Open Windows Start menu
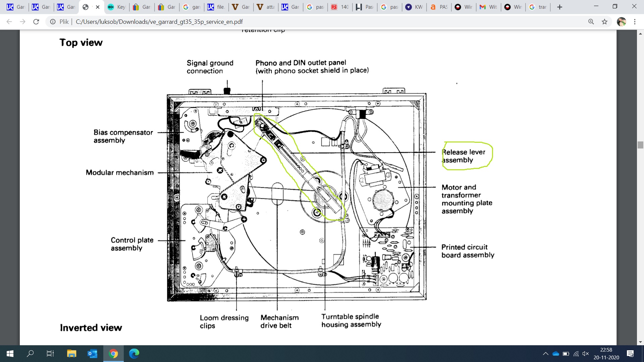This screenshot has height=362, width=644. pyautogui.click(x=10, y=353)
